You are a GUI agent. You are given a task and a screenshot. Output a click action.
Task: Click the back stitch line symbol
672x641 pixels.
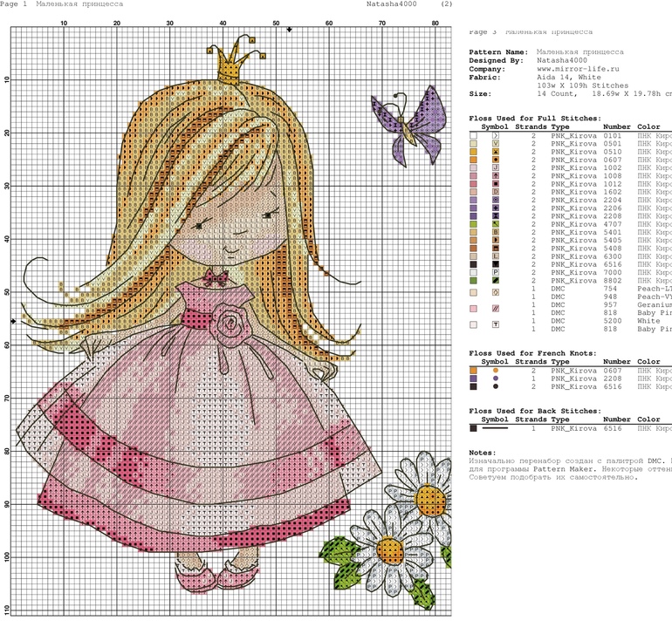click(x=496, y=429)
